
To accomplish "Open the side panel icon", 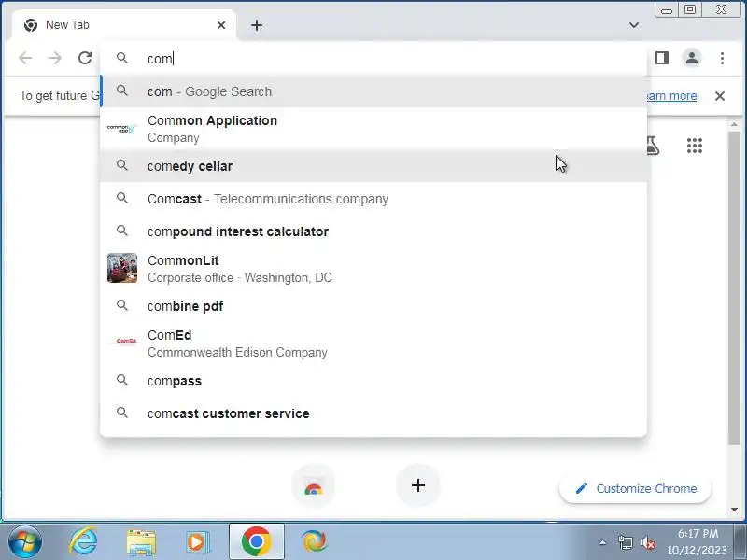I will point(662,58).
